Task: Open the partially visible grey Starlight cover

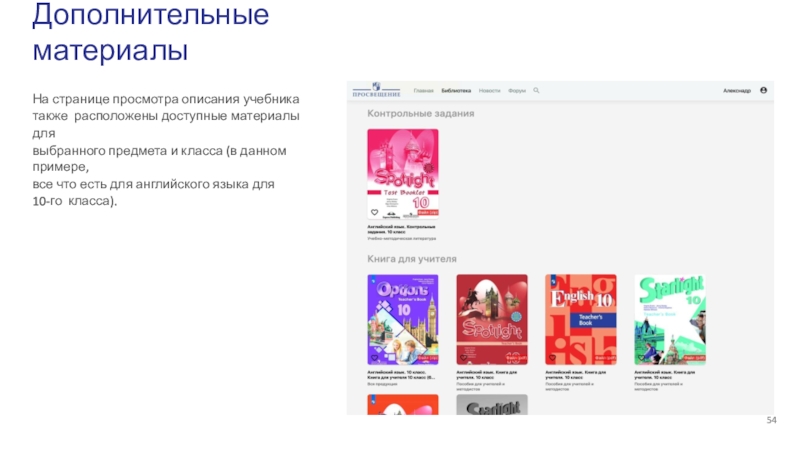Action: pos(492,405)
